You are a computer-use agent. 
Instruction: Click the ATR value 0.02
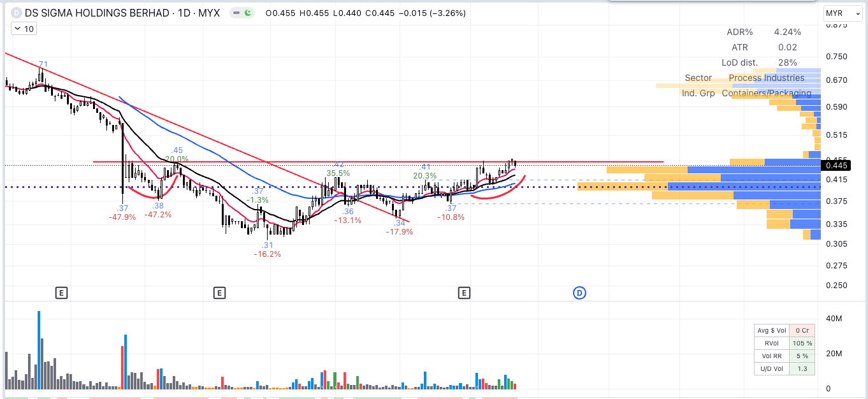pyautogui.click(x=788, y=47)
